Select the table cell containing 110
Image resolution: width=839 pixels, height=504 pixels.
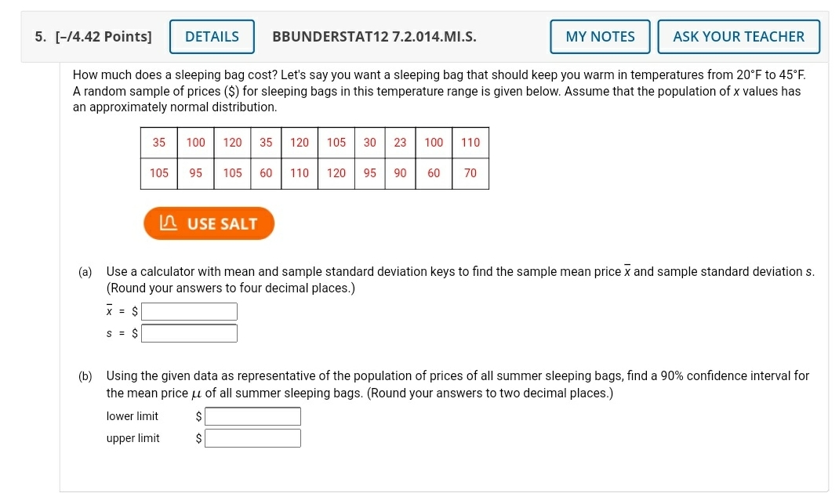click(470, 143)
